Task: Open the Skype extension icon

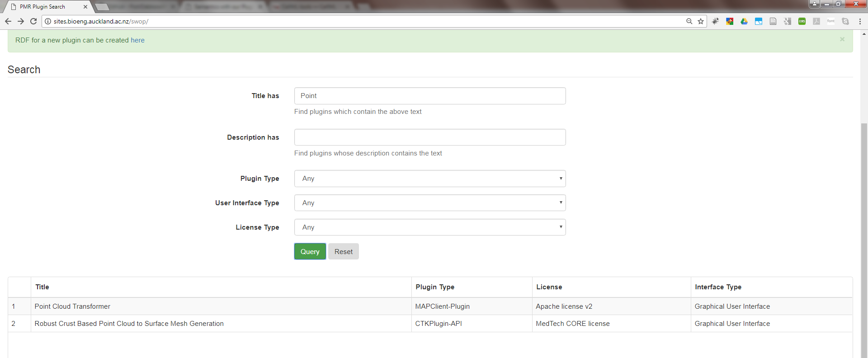Action: (x=845, y=21)
